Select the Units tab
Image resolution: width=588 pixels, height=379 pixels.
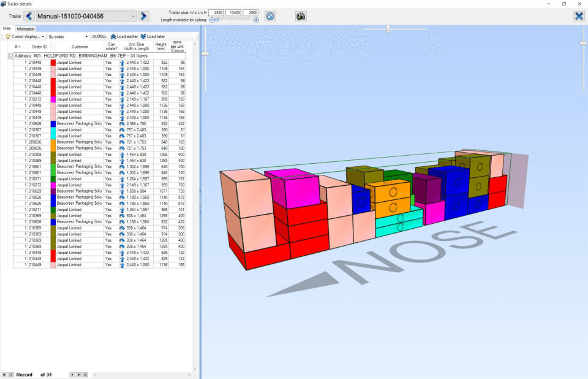tap(7, 29)
